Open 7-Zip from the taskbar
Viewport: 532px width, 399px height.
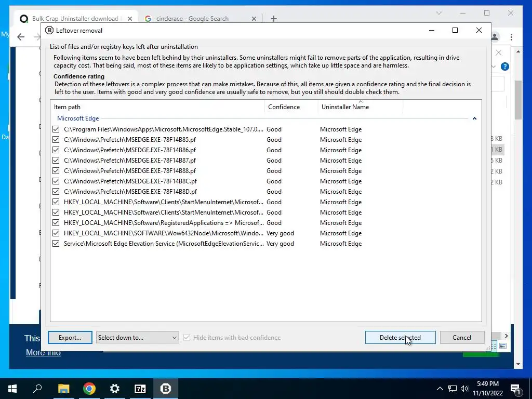coord(140,389)
